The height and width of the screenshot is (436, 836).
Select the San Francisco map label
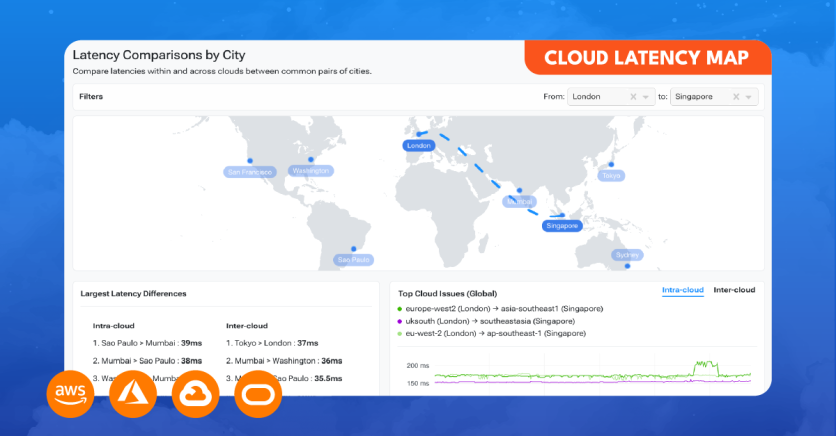250,172
